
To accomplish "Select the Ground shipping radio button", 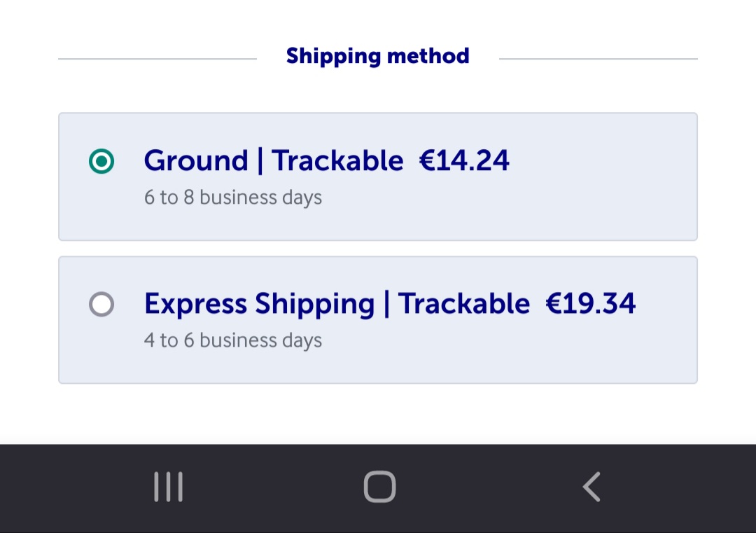I will [x=101, y=162].
